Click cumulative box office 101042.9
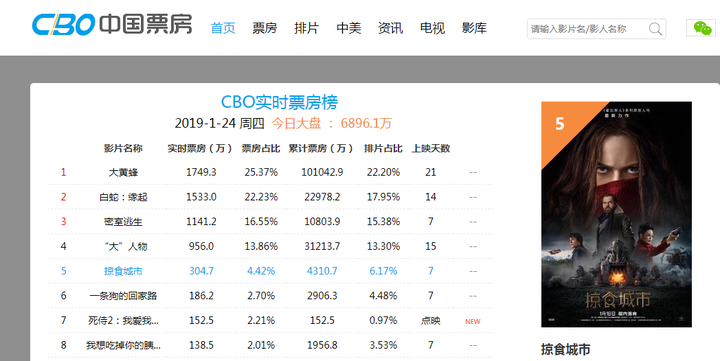Screen dimensions: 720x361 coord(322,172)
